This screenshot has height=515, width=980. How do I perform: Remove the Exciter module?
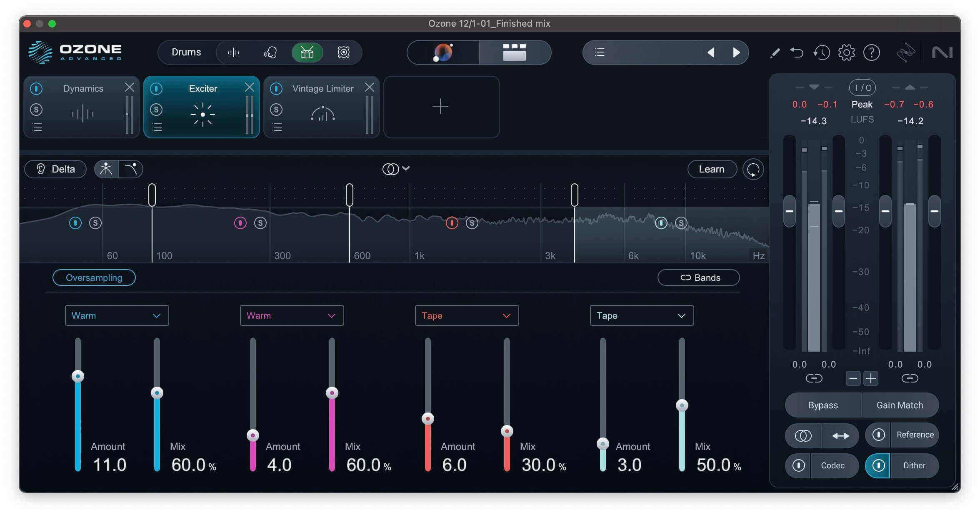(250, 87)
